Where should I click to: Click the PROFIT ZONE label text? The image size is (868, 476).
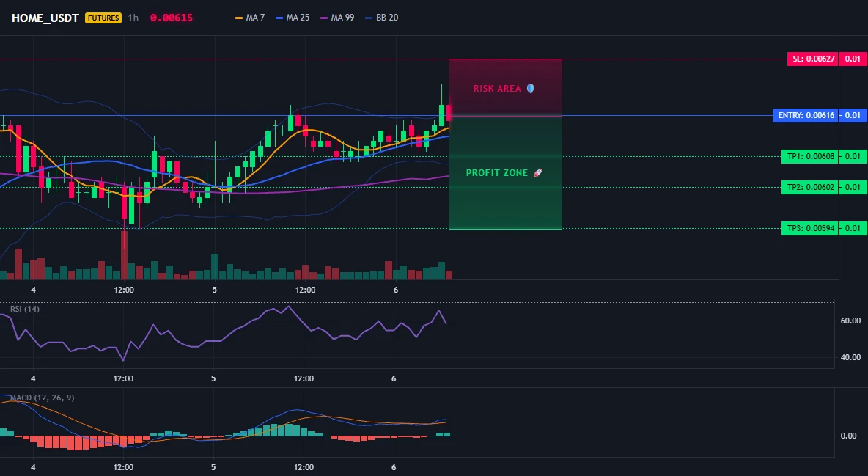pos(497,173)
